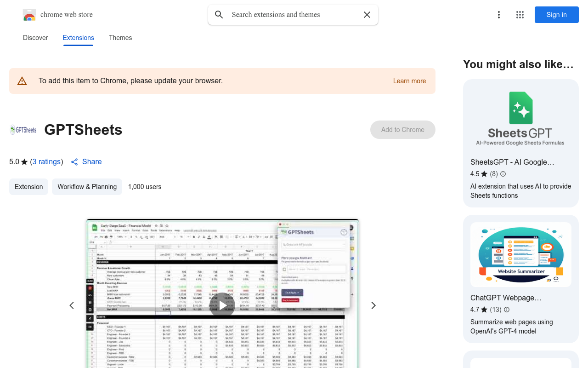Open the Themes tab

[120, 38]
